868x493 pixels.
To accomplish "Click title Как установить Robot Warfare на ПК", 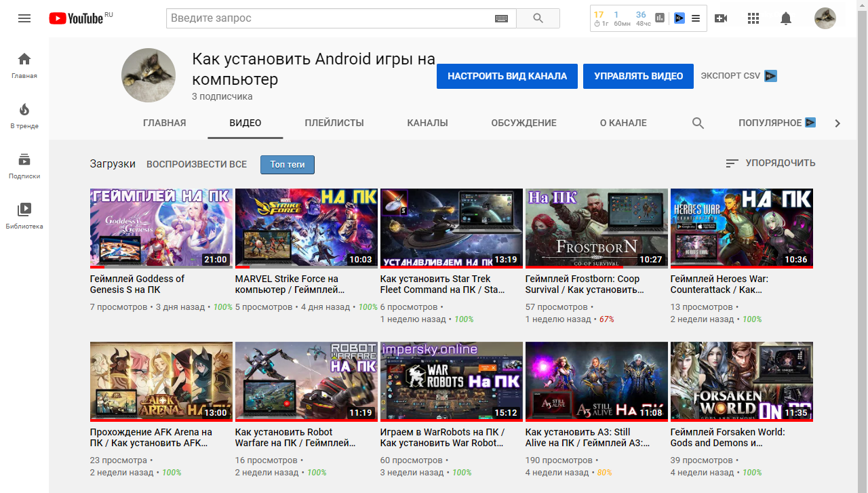I will pyautogui.click(x=296, y=437).
